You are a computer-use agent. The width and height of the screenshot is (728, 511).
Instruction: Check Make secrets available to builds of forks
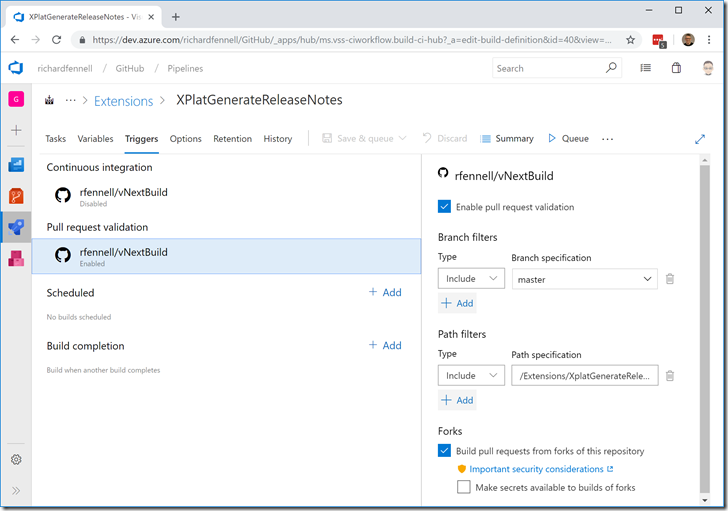tap(464, 487)
